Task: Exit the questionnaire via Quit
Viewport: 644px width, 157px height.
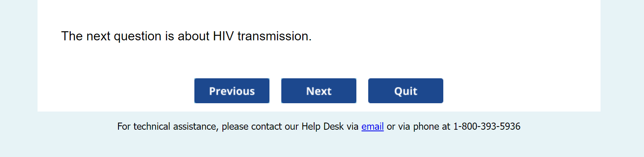Action: [406, 91]
